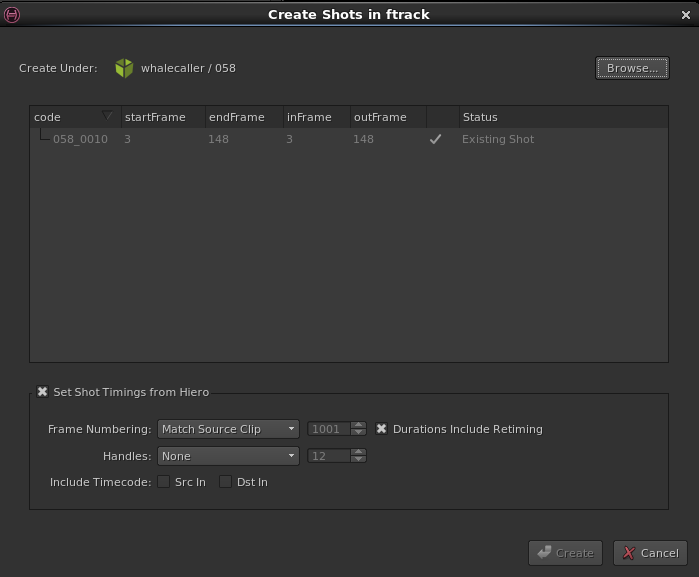Click inFrame value 3 in 058_0010 row
699x577 pixels.
(289, 139)
